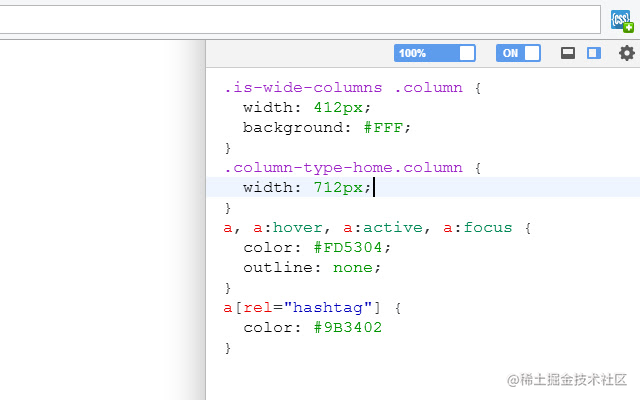Image resolution: width=640 pixels, height=400 pixels.
Task: Open the settings gear icon
Action: coord(627,53)
